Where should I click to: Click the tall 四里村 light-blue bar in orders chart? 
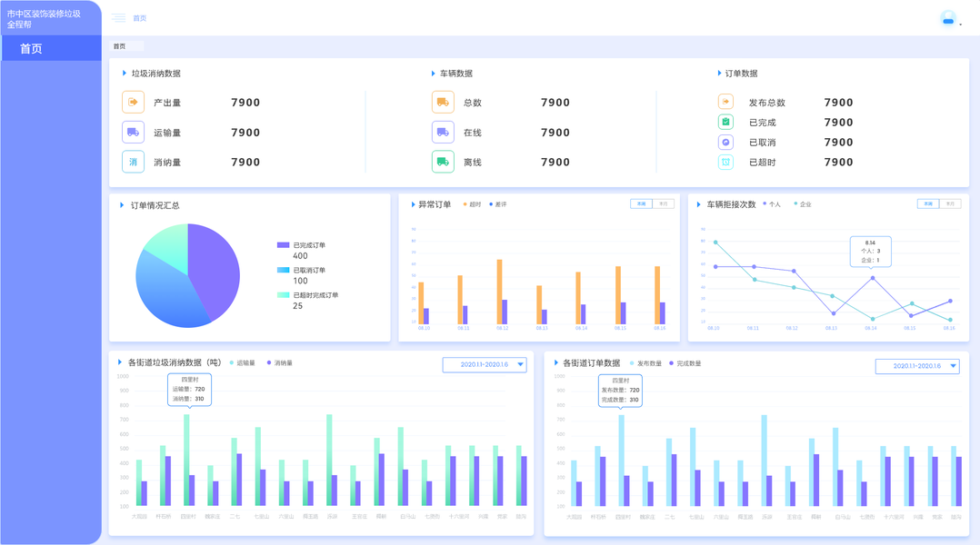pyautogui.click(x=621, y=461)
